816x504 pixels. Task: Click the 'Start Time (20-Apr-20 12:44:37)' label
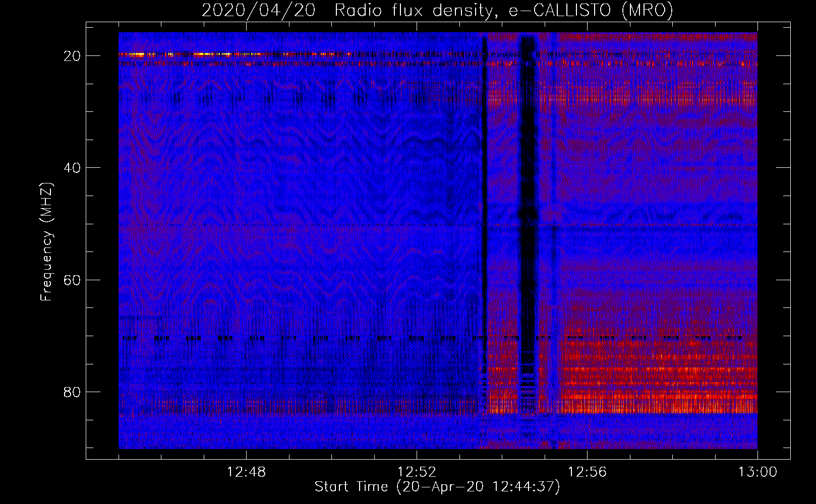tap(437, 487)
